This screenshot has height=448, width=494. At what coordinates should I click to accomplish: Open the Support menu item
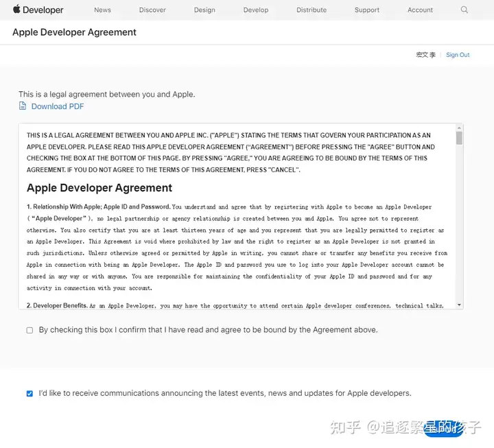(366, 10)
